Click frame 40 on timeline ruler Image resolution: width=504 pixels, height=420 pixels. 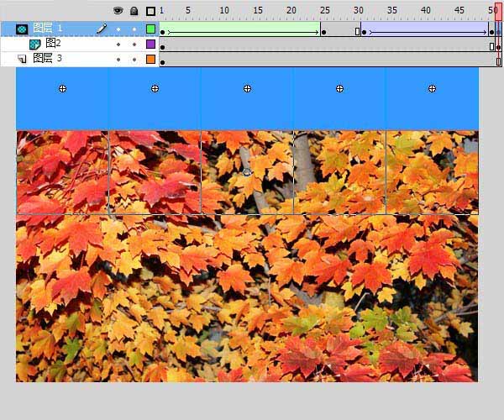(x=426, y=10)
